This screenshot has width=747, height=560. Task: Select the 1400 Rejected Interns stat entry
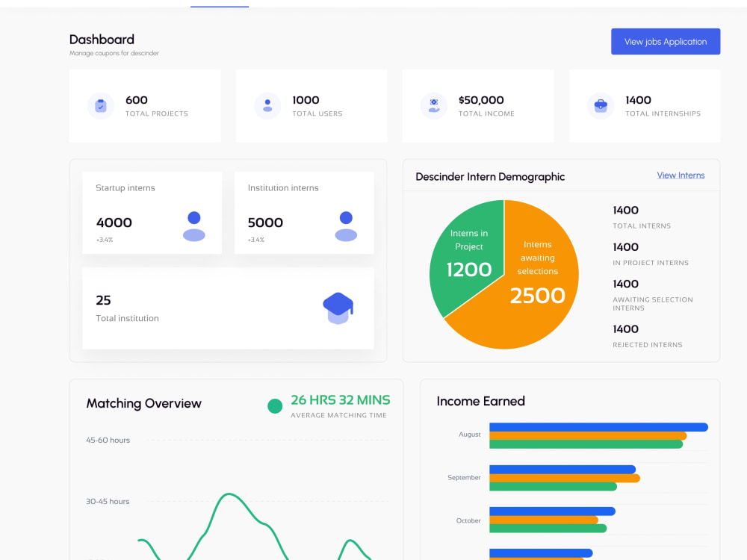(647, 335)
